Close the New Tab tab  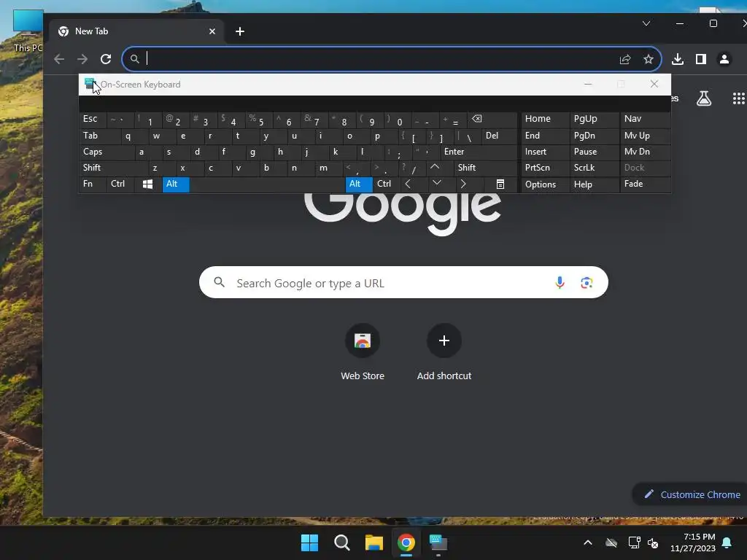click(212, 31)
